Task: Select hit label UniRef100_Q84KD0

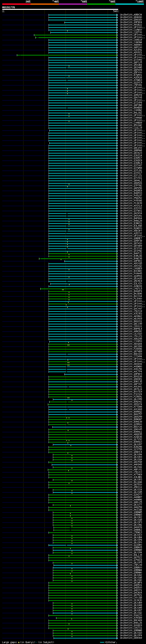Action: point(131,17)
